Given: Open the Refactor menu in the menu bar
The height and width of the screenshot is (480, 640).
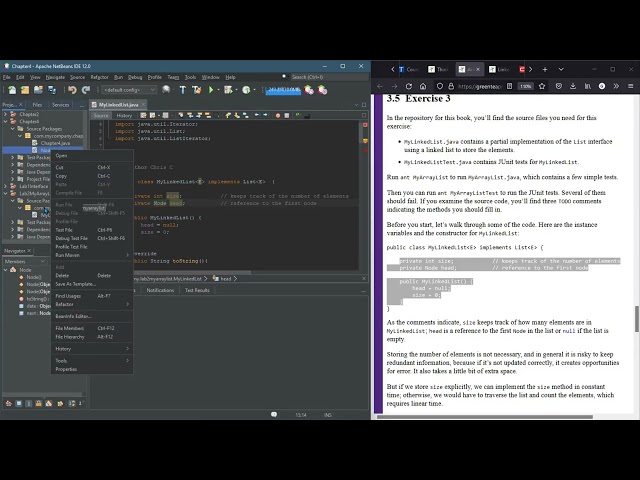Looking at the screenshot, I should pyautogui.click(x=99, y=77).
